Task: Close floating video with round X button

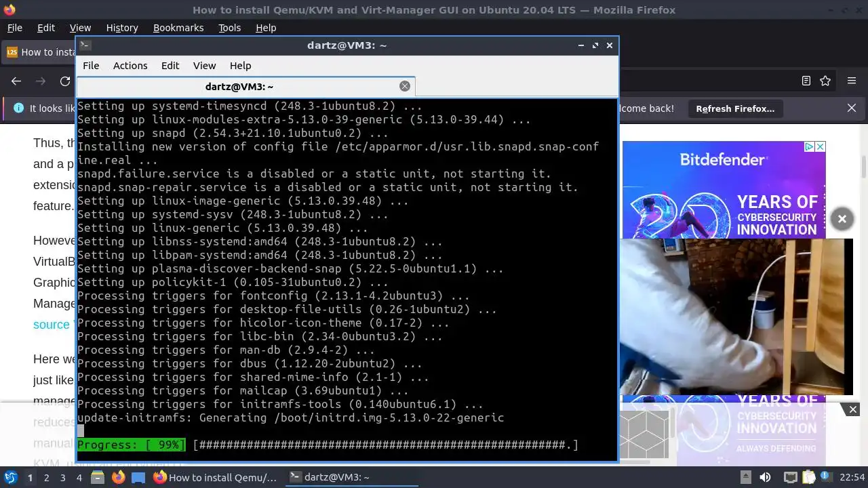Action: (x=842, y=219)
